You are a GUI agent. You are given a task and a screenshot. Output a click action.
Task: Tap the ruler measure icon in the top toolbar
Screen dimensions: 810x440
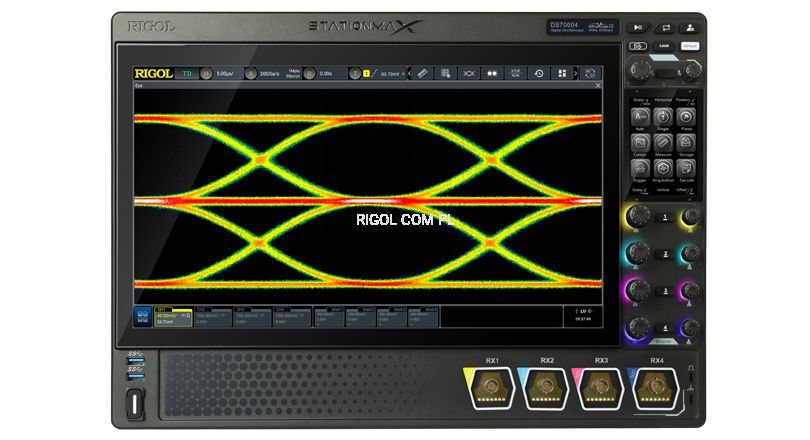pos(421,73)
